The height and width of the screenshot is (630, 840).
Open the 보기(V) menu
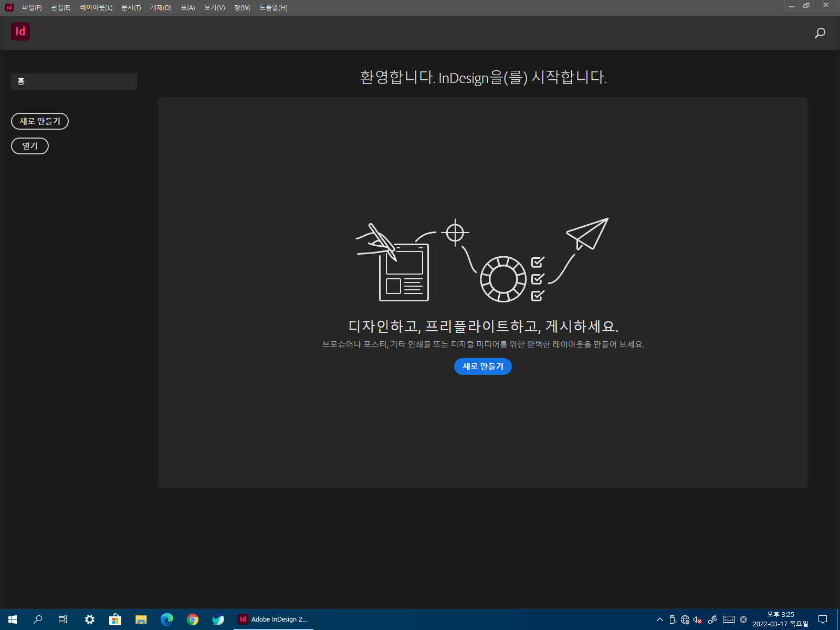pos(215,7)
